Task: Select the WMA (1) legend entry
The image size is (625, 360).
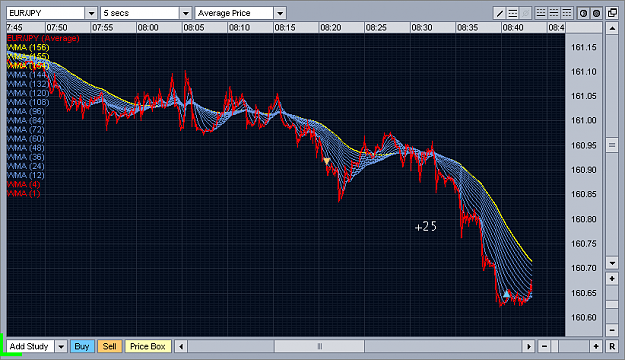Action: (x=24, y=194)
